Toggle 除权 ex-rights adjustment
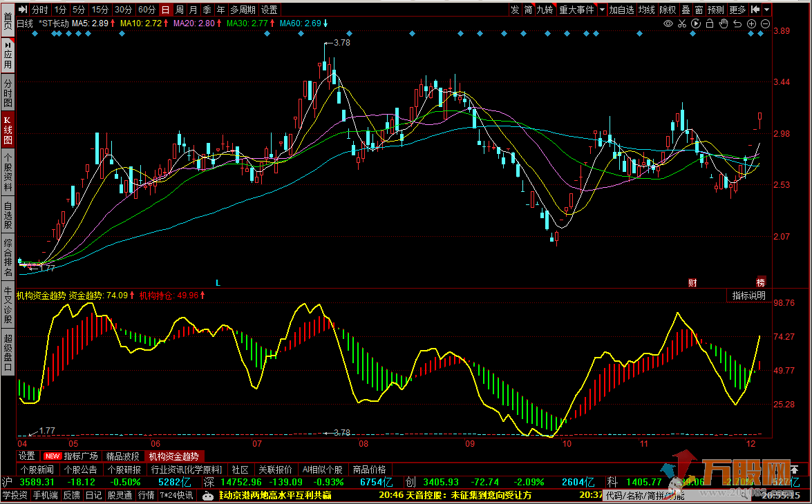The image size is (812, 504). click(668, 9)
